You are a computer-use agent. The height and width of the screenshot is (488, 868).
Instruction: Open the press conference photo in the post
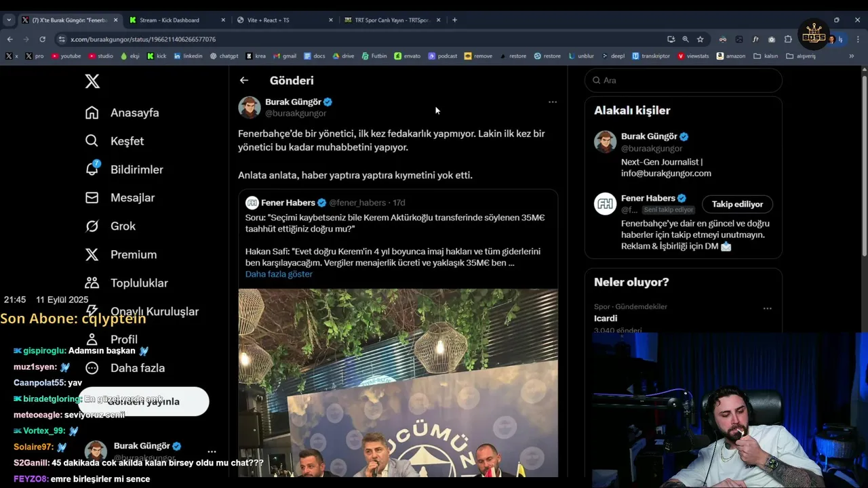pyautogui.click(x=398, y=383)
